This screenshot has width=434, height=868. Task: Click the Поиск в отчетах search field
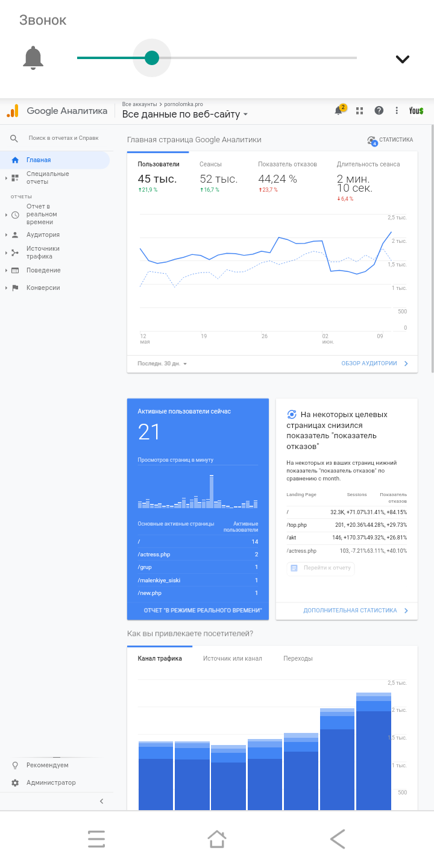pos(63,138)
